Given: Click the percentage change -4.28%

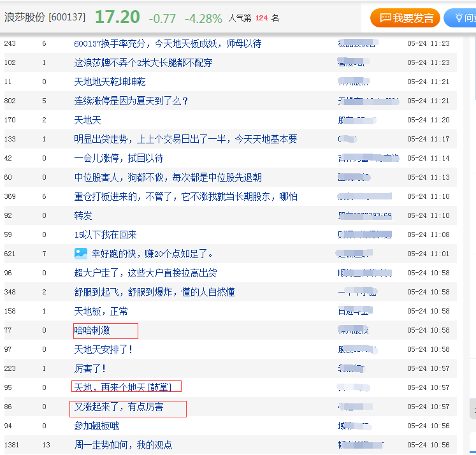Looking at the screenshot, I should (203, 18).
